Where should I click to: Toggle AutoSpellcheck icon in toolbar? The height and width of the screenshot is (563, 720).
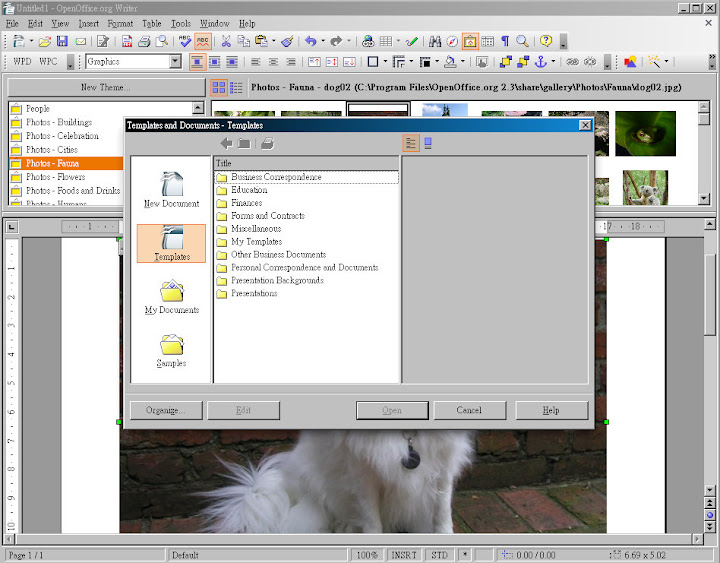(x=202, y=41)
